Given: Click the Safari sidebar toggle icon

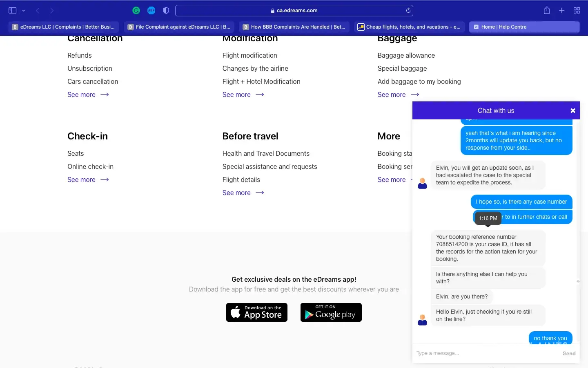Looking at the screenshot, I should tap(12, 11).
